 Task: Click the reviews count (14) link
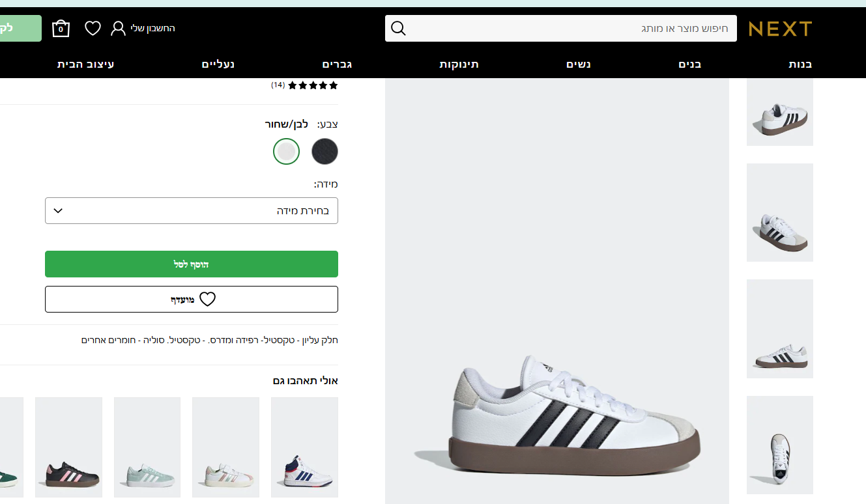pyautogui.click(x=278, y=85)
